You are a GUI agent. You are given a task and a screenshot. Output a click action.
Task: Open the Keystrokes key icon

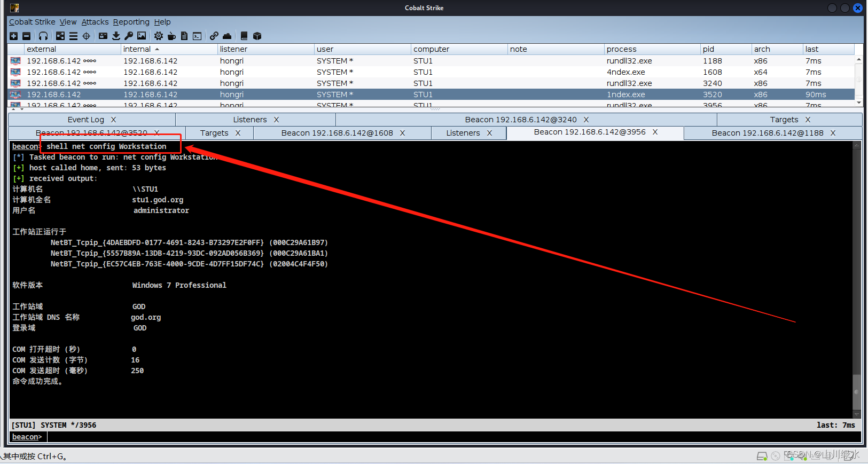pyautogui.click(x=129, y=36)
